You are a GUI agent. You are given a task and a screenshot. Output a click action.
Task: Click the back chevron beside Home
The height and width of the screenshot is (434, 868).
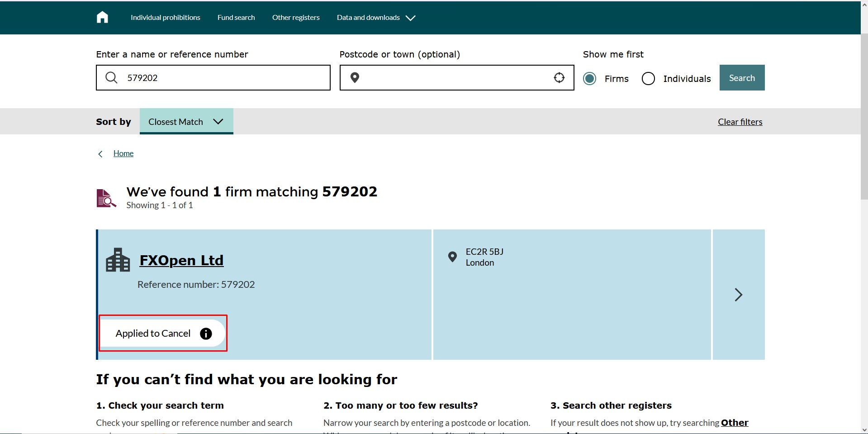[x=100, y=154]
